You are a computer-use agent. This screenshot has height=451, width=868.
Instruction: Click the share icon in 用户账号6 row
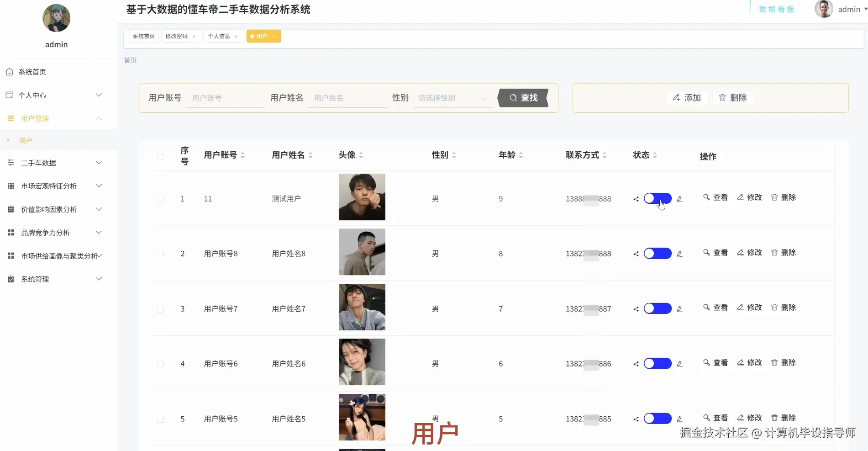click(636, 364)
